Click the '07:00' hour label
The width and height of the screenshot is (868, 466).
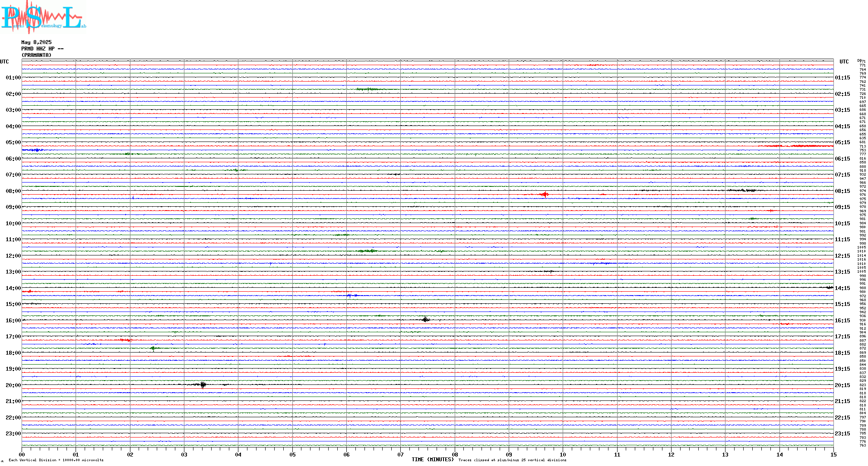pyautogui.click(x=13, y=175)
